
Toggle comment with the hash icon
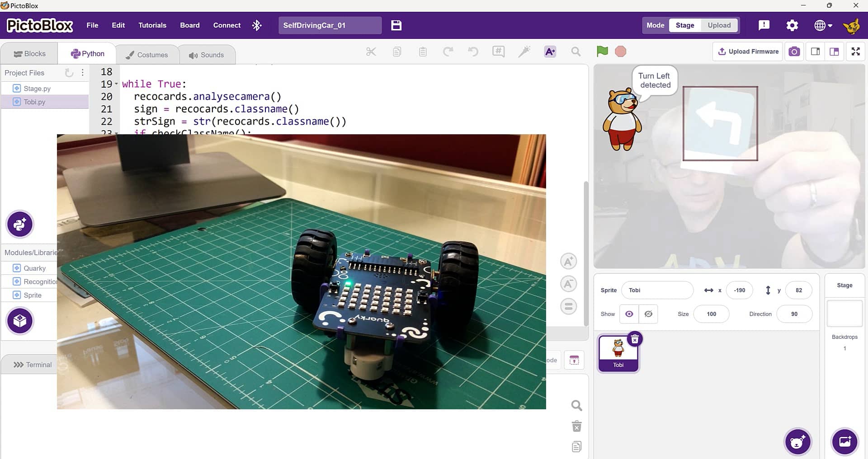tap(498, 52)
